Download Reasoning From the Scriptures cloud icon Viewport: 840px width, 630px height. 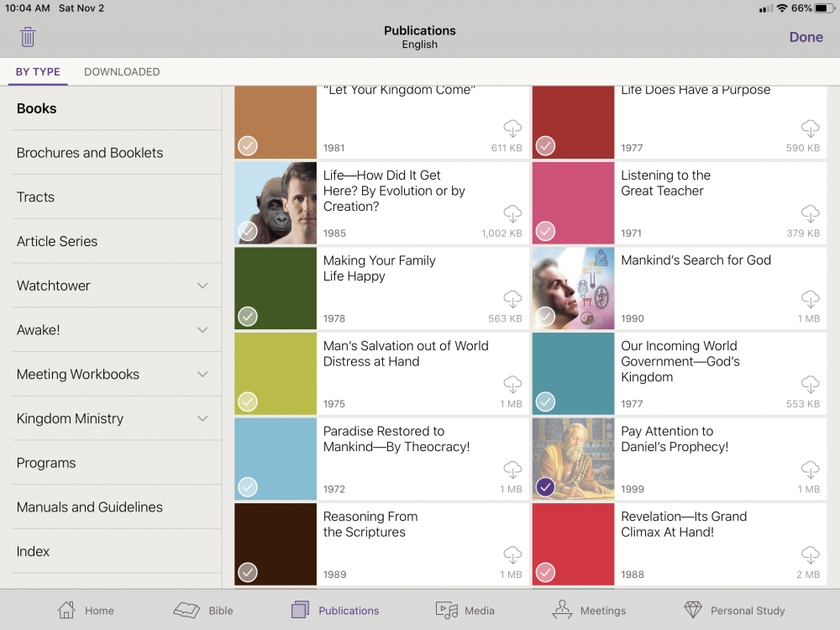[512, 554]
